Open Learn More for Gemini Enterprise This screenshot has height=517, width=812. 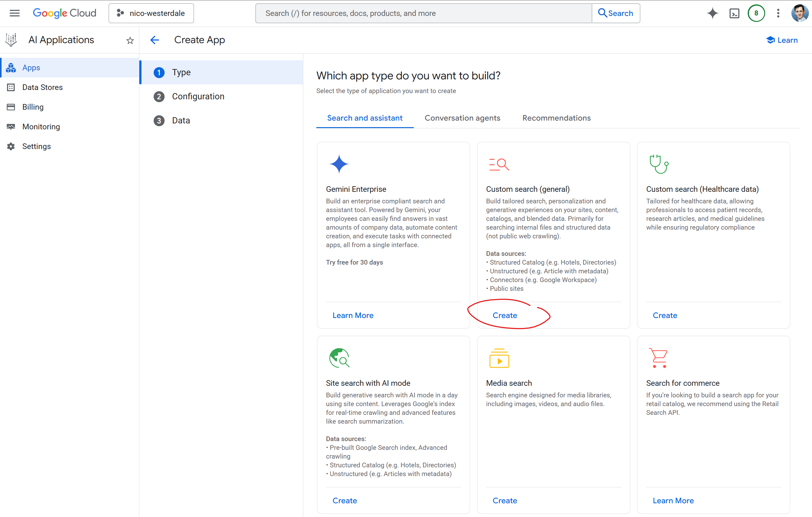tap(353, 315)
